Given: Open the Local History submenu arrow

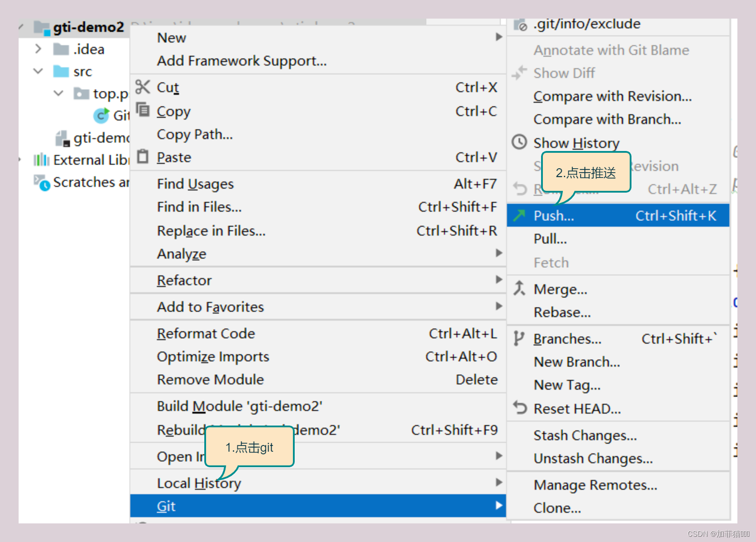Looking at the screenshot, I should (x=499, y=482).
